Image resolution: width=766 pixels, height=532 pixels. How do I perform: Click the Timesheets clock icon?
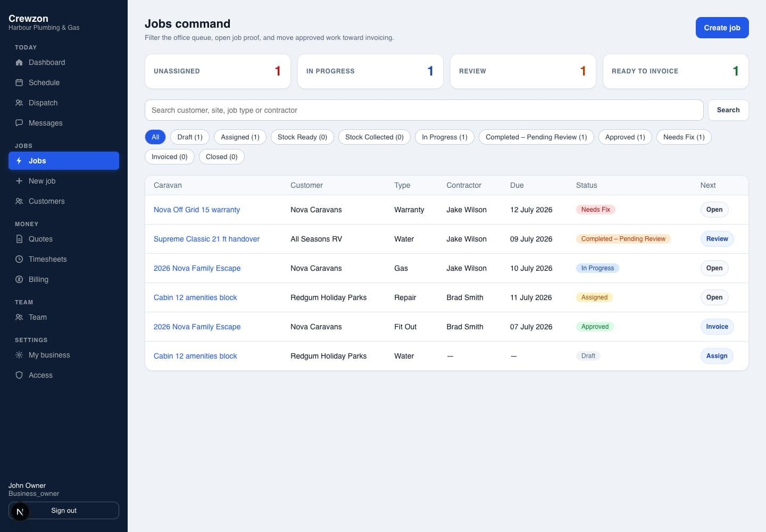click(19, 259)
